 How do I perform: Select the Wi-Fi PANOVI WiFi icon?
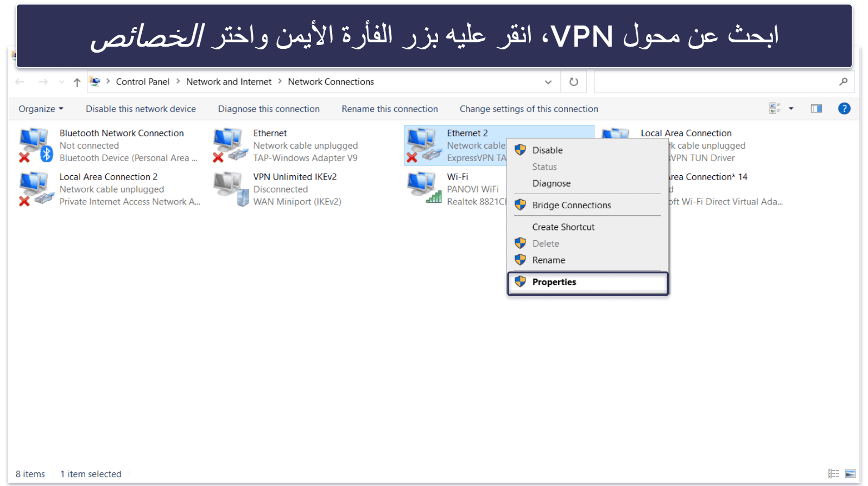point(424,188)
